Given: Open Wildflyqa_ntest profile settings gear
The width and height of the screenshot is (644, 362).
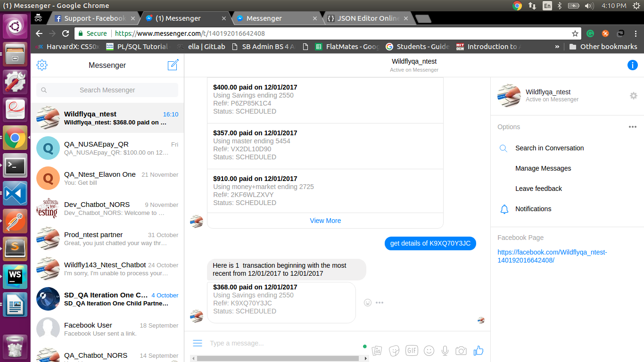Looking at the screenshot, I should 634,96.
